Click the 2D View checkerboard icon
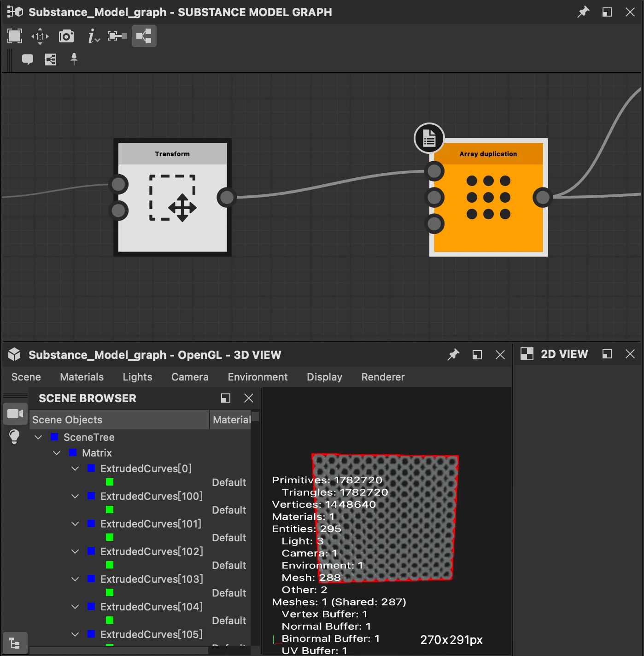The width and height of the screenshot is (644, 656). pyautogui.click(x=527, y=354)
